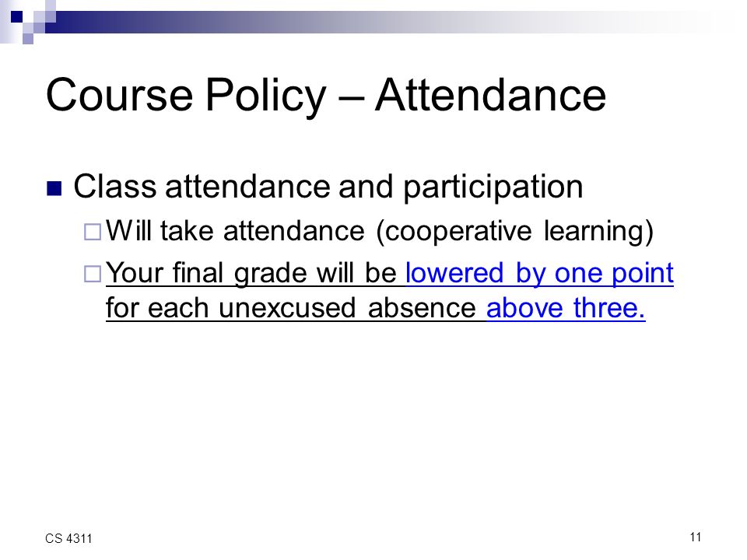Click hollow square bullet before "Your final grade"
The image size is (747, 560).
[x=93, y=274]
